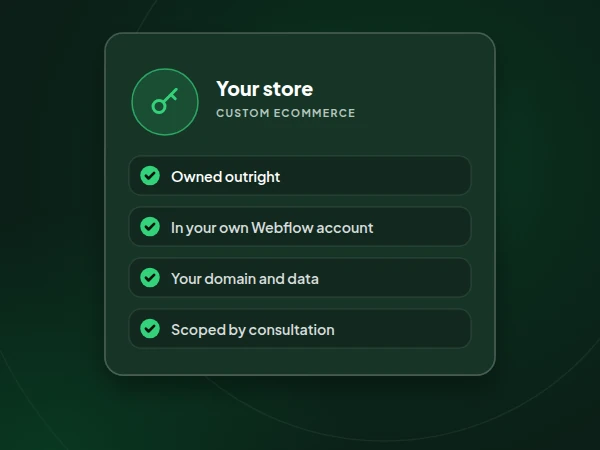
Task: Click the green key icon circle
Action: click(x=165, y=102)
